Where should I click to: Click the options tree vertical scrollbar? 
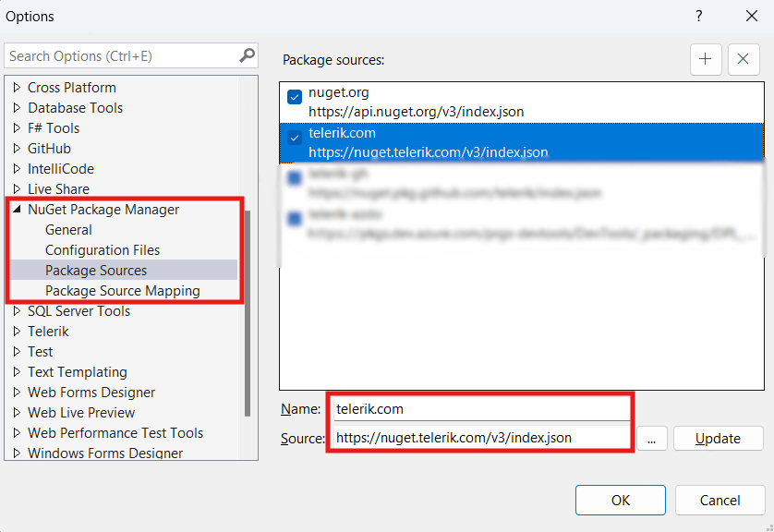pos(248,313)
